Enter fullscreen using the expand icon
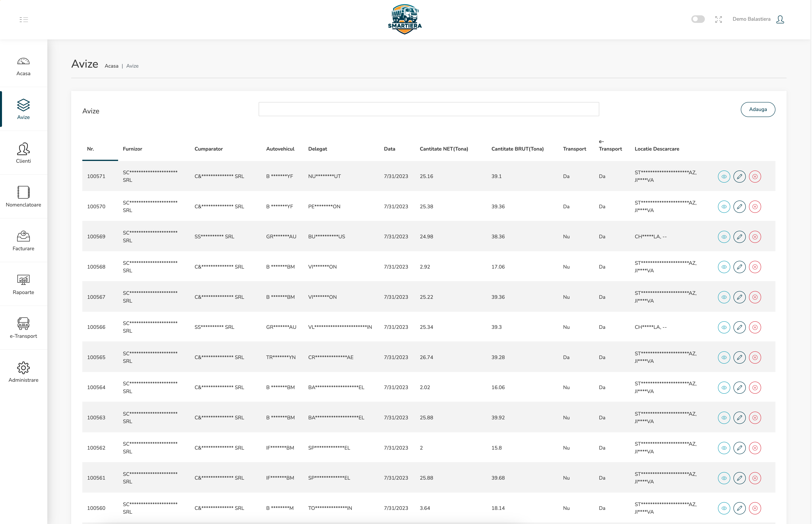The height and width of the screenshot is (524, 812). pyautogui.click(x=718, y=19)
